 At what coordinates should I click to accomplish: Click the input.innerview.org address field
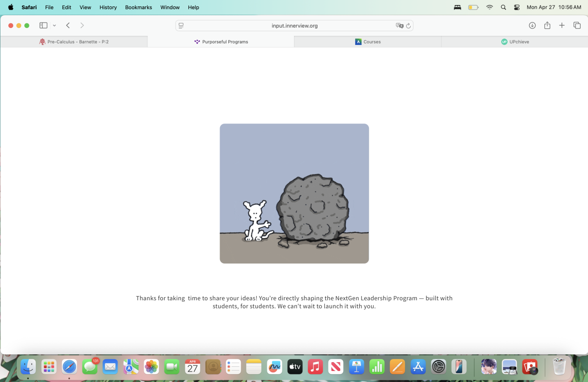294,26
